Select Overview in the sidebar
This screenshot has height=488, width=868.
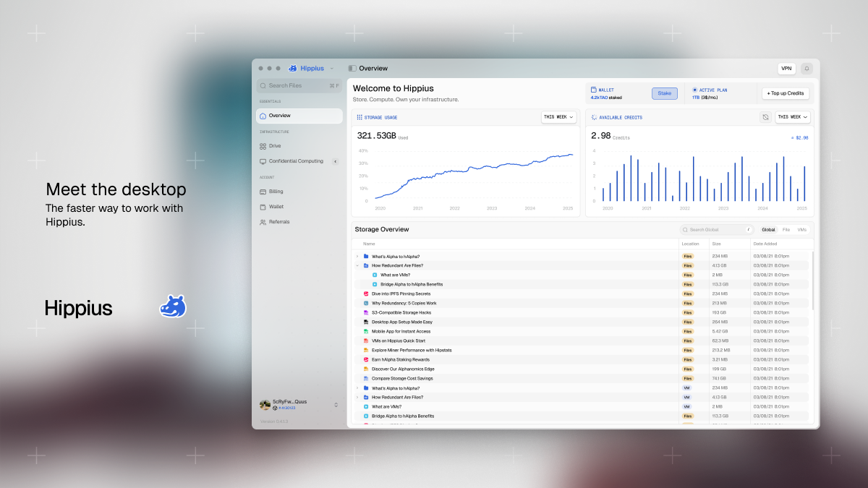coord(299,116)
